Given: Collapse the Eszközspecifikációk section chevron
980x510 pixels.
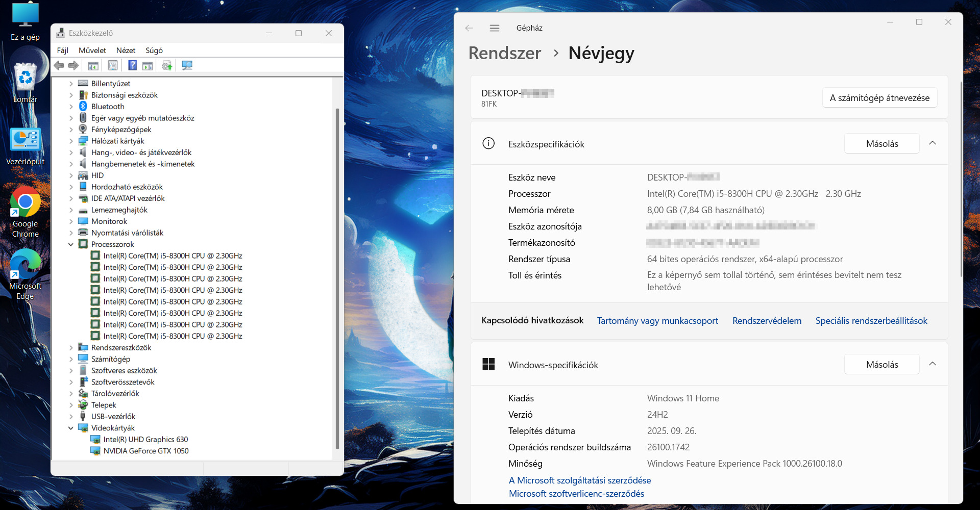Looking at the screenshot, I should [x=933, y=143].
